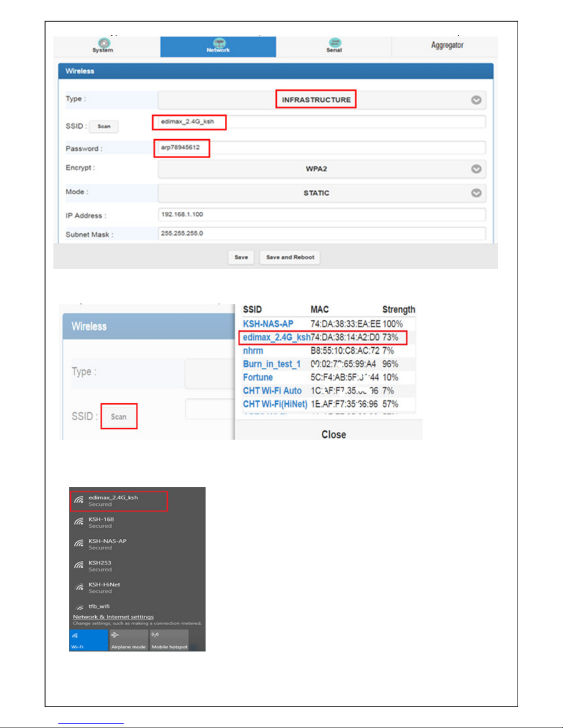Image resolution: width=563 pixels, height=728 pixels.
Task: Click Wi-Fi signal icon beside KSH253
Action: tap(79, 565)
